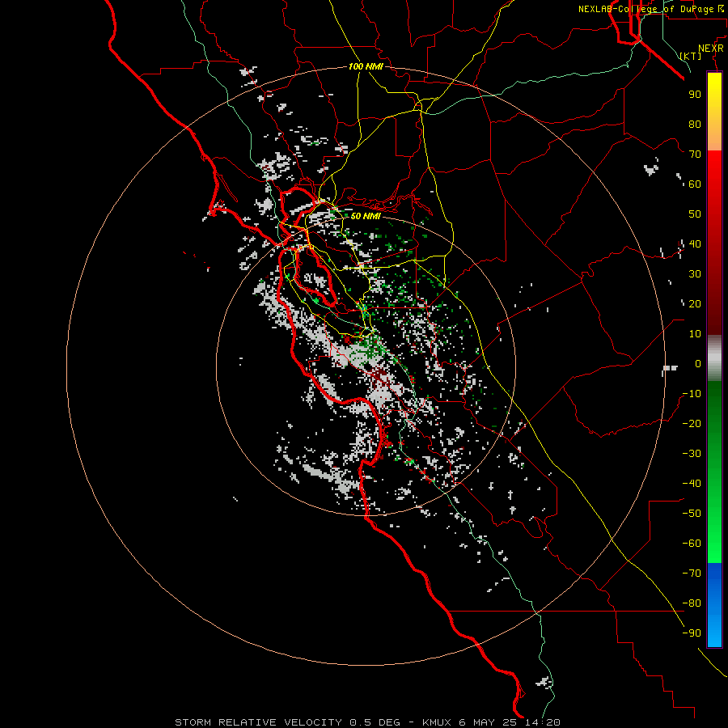The image size is (728, 728).
Task: Select the 60 value on the velocity scale
Action: [695, 184]
